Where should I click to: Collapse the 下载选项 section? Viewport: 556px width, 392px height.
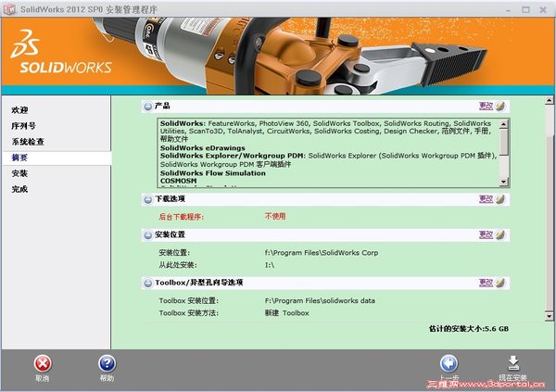(148, 199)
